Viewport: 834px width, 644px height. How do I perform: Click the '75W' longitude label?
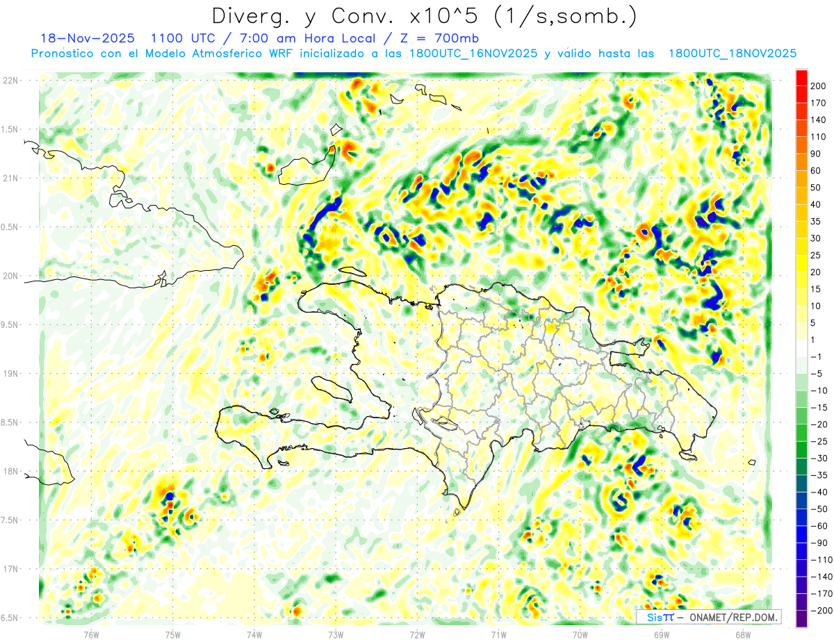point(173,634)
